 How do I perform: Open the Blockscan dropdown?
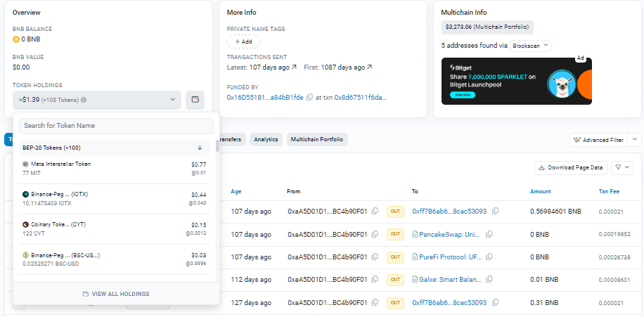coord(530,45)
